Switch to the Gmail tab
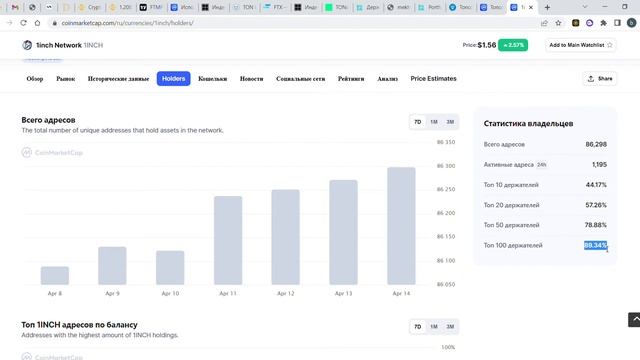Viewport: 640px width, 360px height. tap(15, 7)
